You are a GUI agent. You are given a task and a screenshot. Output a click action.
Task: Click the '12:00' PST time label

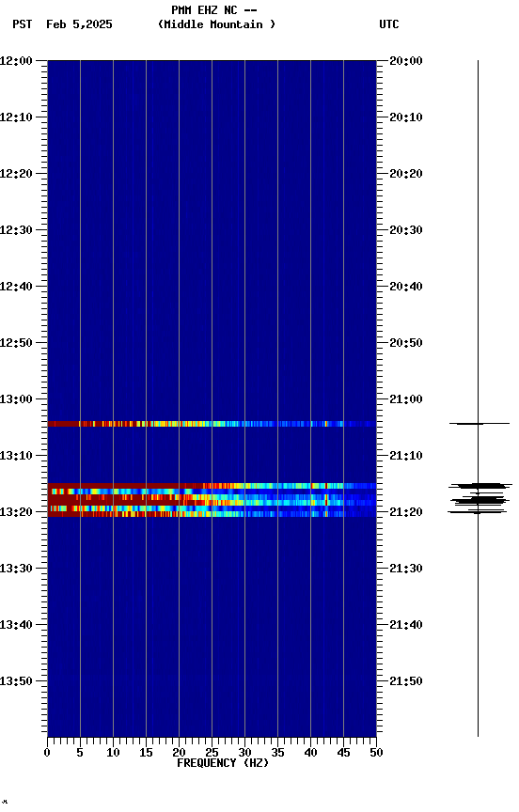tap(16, 61)
